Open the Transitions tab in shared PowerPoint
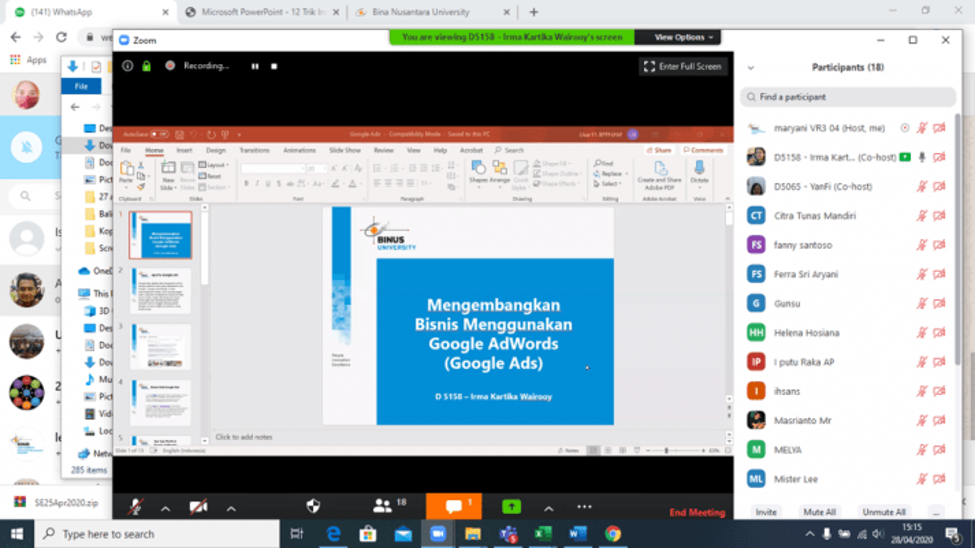This screenshot has width=977, height=550. (x=254, y=151)
